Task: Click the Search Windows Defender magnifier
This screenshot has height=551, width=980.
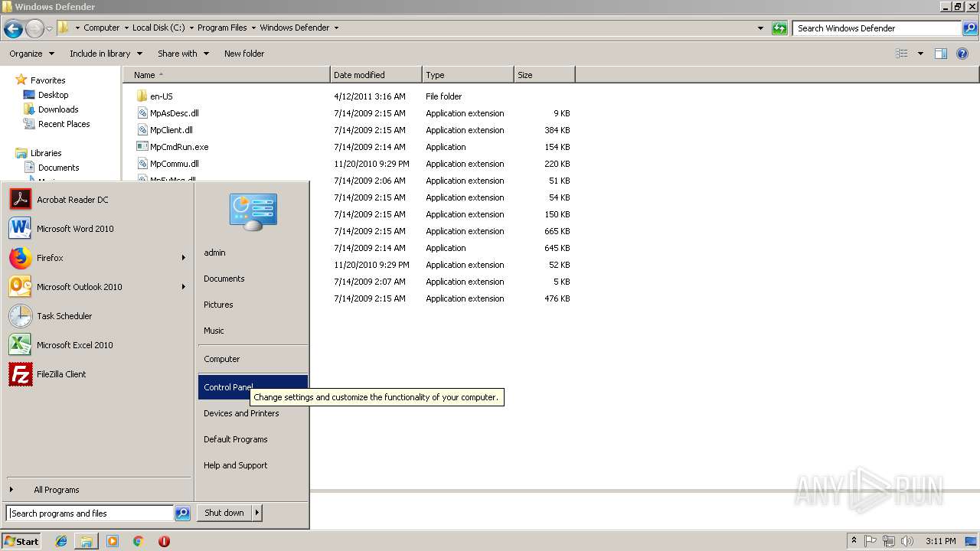Action: [970, 28]
